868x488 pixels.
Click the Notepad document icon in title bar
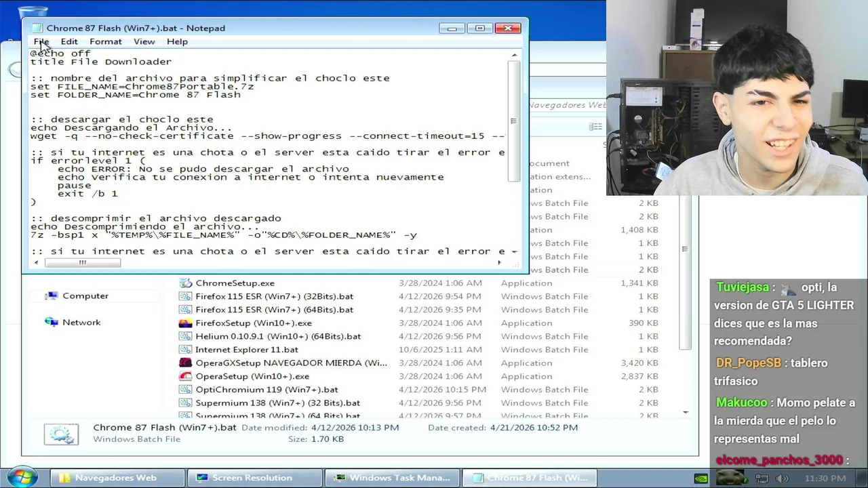(37, 28)
